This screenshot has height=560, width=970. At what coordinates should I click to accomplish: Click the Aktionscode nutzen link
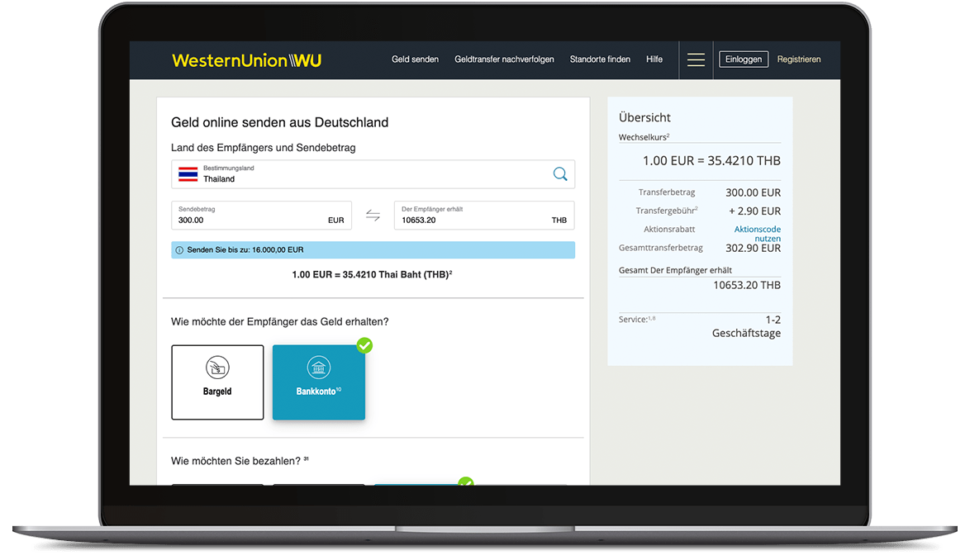758,234
